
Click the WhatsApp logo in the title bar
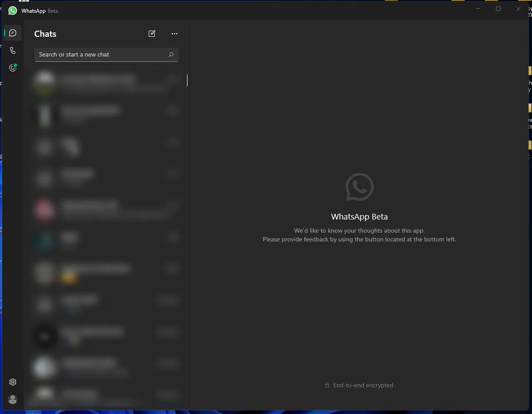pyautogui.click(x=13, y=11)
